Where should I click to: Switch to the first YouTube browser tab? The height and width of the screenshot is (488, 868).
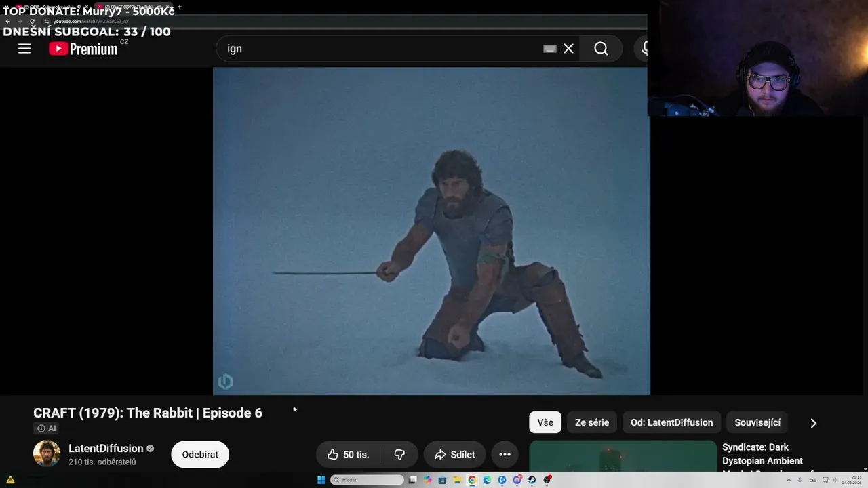point(51,7)
